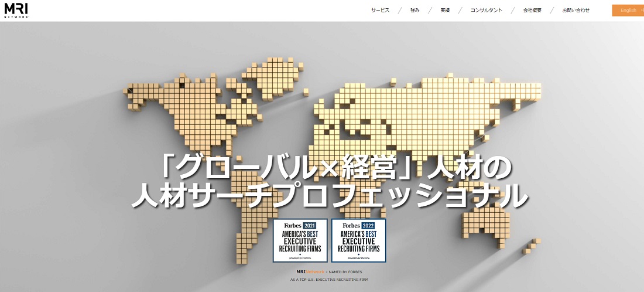644x292 pixels.
Task: Click the MRINetwork named by Forbes caption
Action: tap(329, 272)
